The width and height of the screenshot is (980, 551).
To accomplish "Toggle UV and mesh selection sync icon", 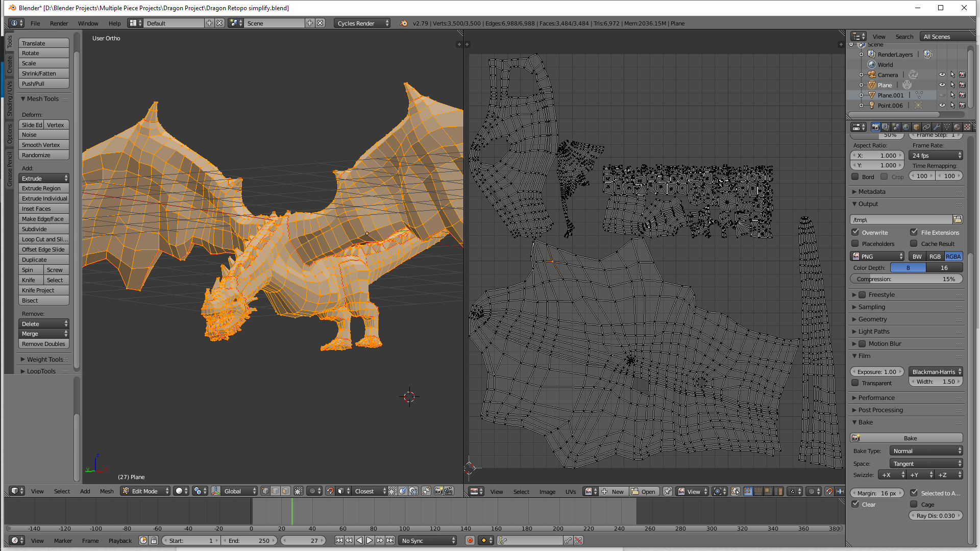I will [735, 491].
